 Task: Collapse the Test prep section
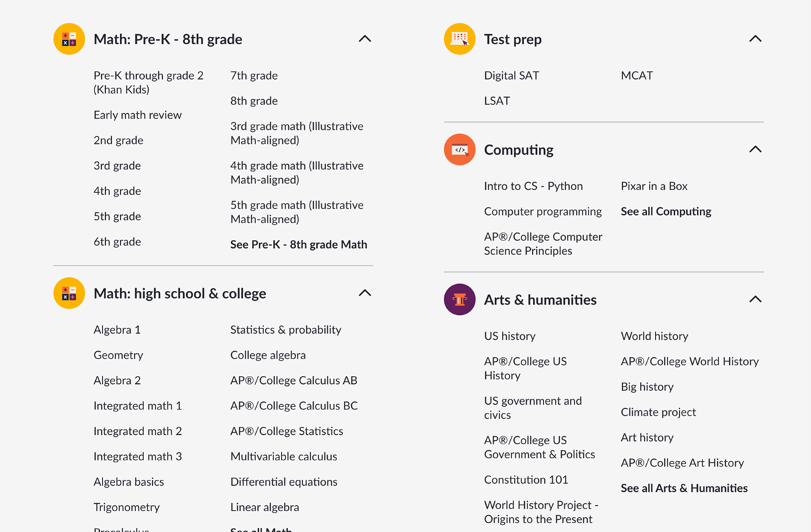(755, 38)
